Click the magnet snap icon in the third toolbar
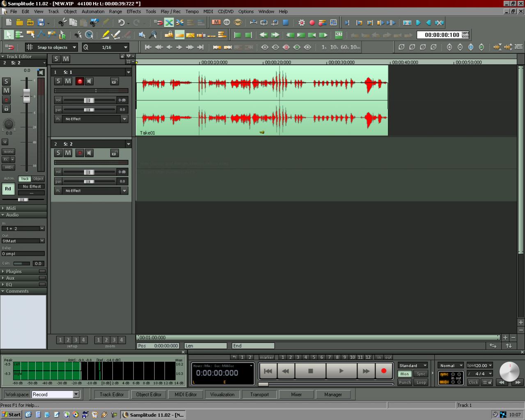525x420 pixels. point(9,47)
